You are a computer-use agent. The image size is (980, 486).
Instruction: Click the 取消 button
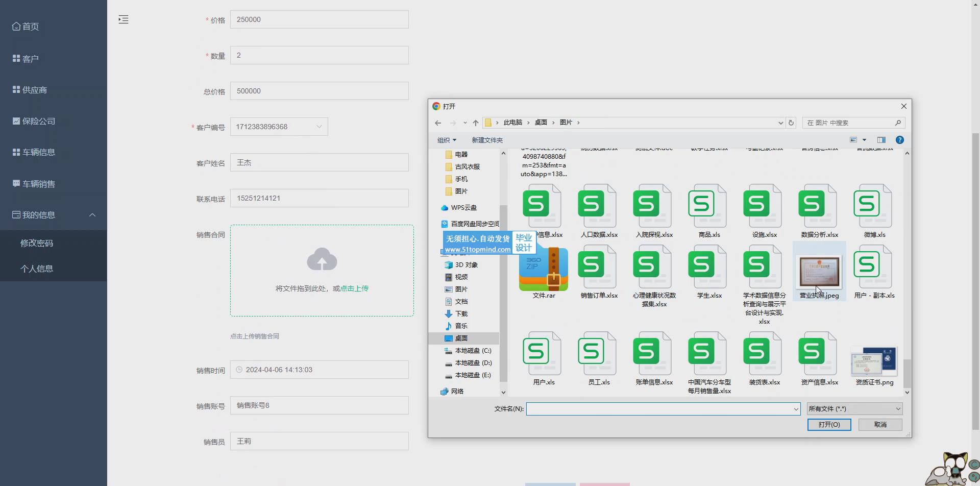[880, 425]
